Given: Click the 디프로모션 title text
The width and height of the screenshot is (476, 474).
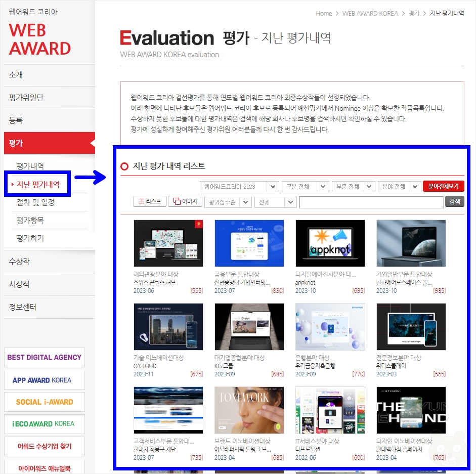Looking at the screenshot, I should coord(308,449).
